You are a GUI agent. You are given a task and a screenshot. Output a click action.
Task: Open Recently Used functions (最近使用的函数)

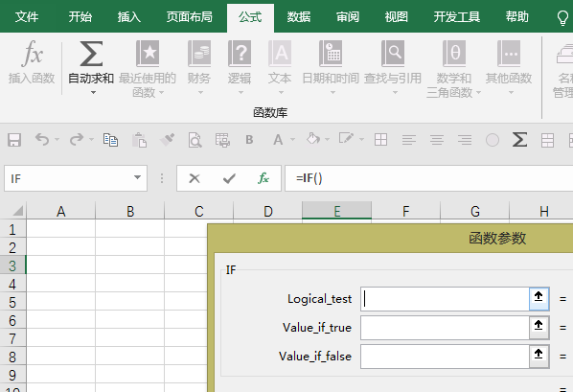click(x=148, y=69)
